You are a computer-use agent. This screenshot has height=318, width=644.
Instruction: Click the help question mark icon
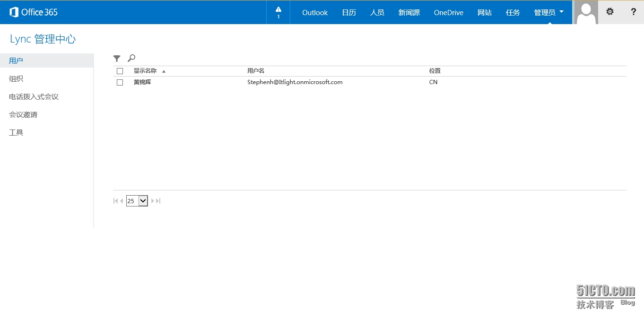(633, 12)
